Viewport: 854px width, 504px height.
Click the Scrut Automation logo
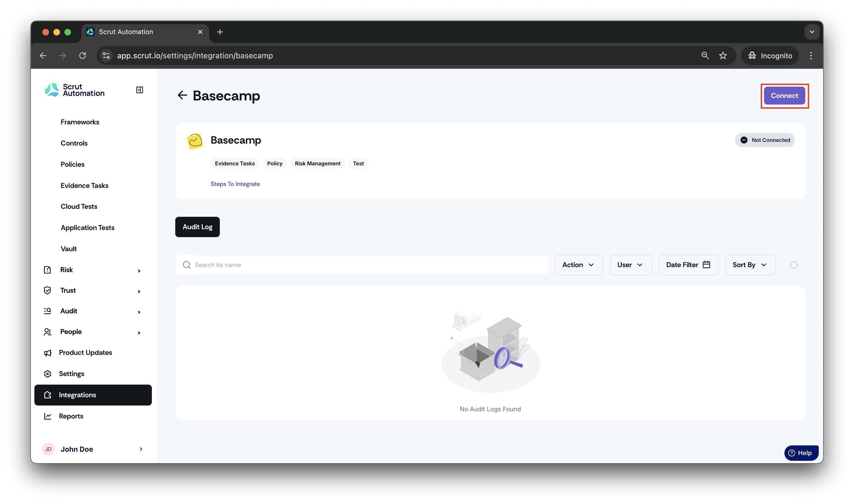coord(75,90)
